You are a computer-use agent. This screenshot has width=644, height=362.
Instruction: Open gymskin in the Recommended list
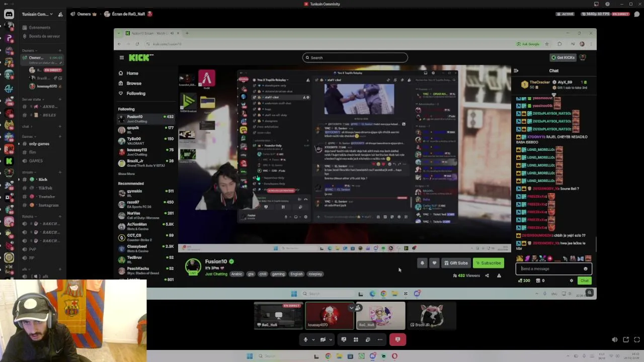pos(146,193)
